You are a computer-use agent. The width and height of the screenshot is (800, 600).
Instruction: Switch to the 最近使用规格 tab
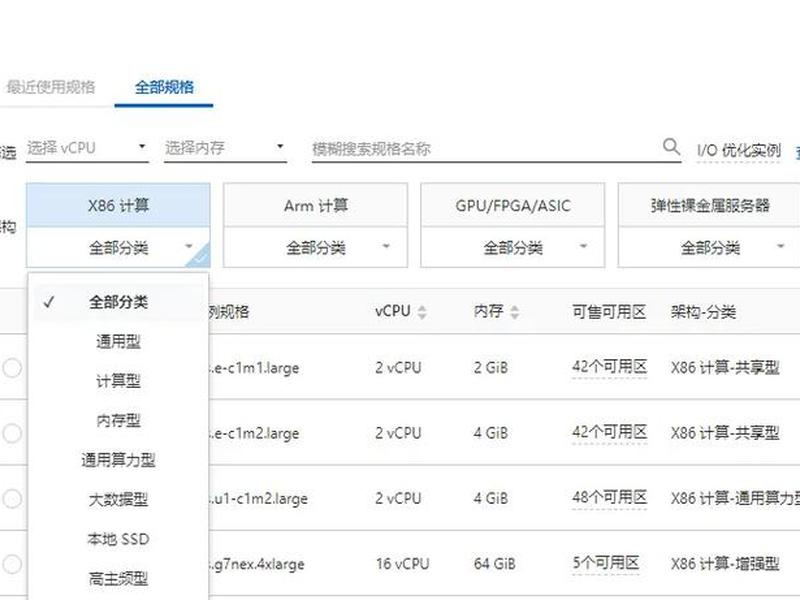pos(51,87)
